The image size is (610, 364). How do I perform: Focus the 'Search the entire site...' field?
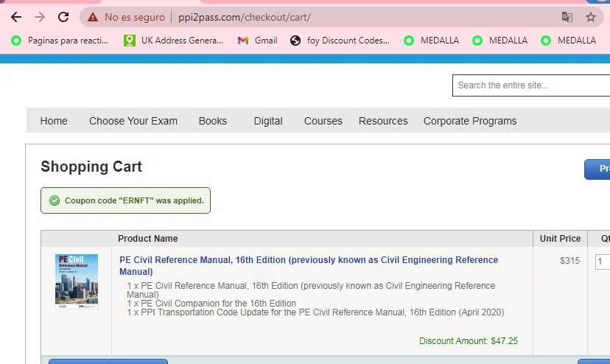tap(531, 85)
